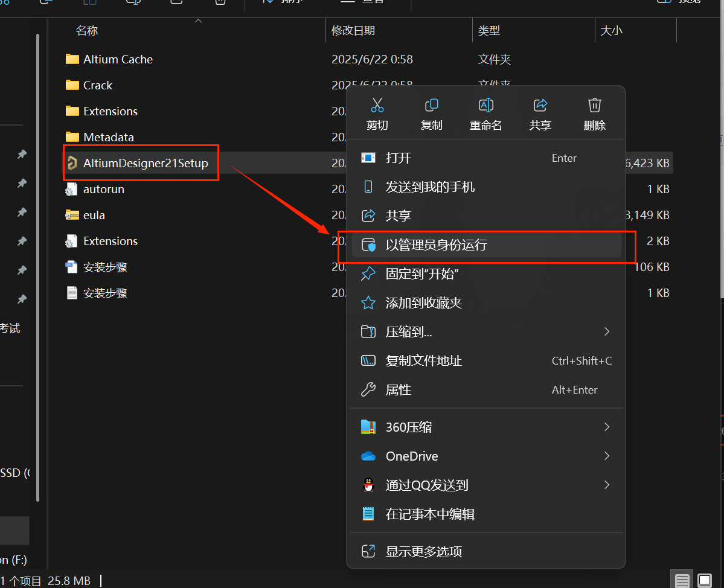Sort by the 名称 column header
Image resolution: width=724 pixels, height=588 pixels.
(87, 30)
